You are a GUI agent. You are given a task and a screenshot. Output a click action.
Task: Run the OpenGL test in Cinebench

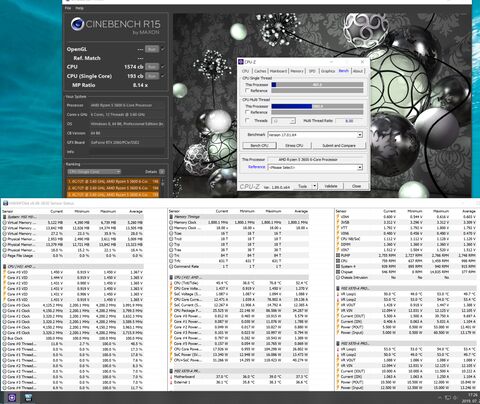tap(152, 49)
